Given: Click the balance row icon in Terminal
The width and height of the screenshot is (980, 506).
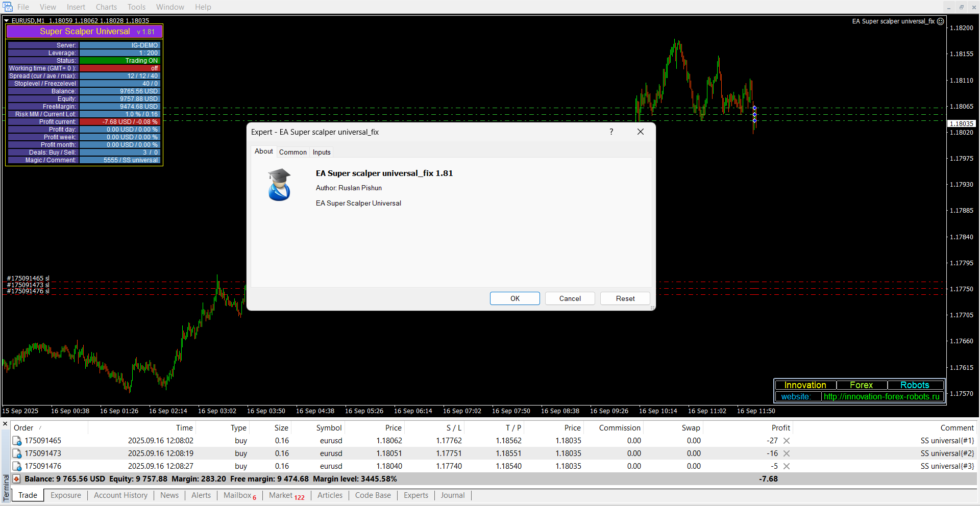Looking at the screenshot, I should click(16, 479).
